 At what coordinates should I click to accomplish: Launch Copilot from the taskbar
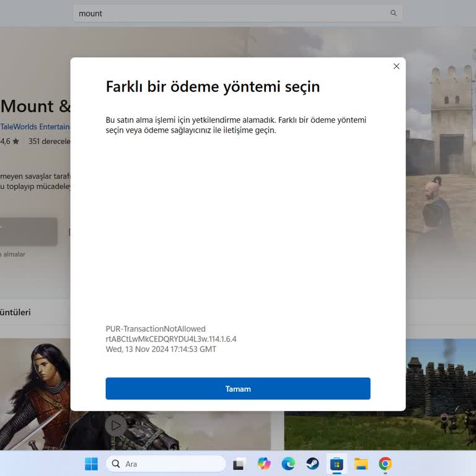[264, 464]
